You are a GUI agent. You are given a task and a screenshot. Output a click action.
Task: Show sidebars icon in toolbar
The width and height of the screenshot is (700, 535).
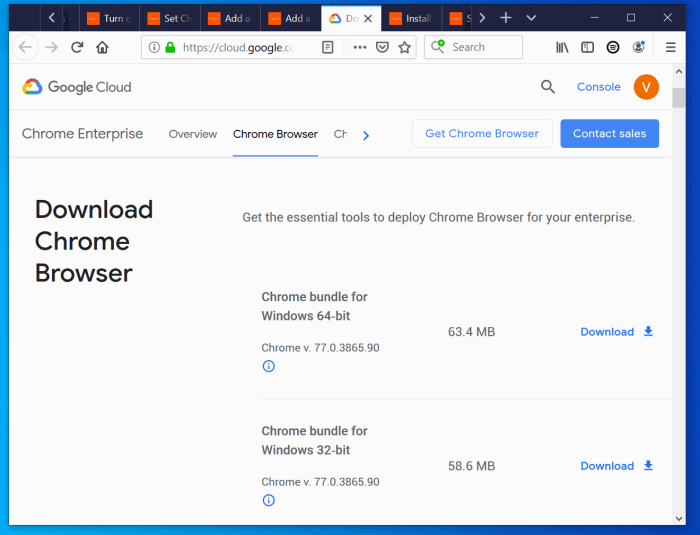[588, 47]
